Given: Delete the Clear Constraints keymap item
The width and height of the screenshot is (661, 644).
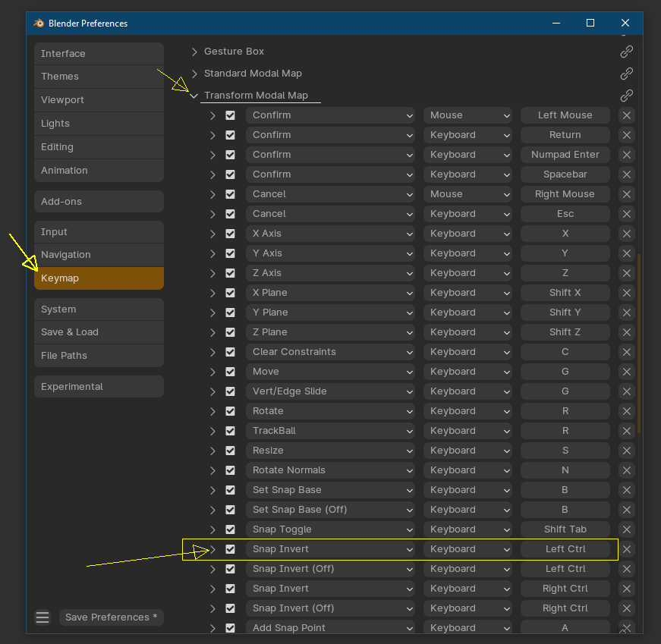Looking at the screenshot, I should point(626,352).
